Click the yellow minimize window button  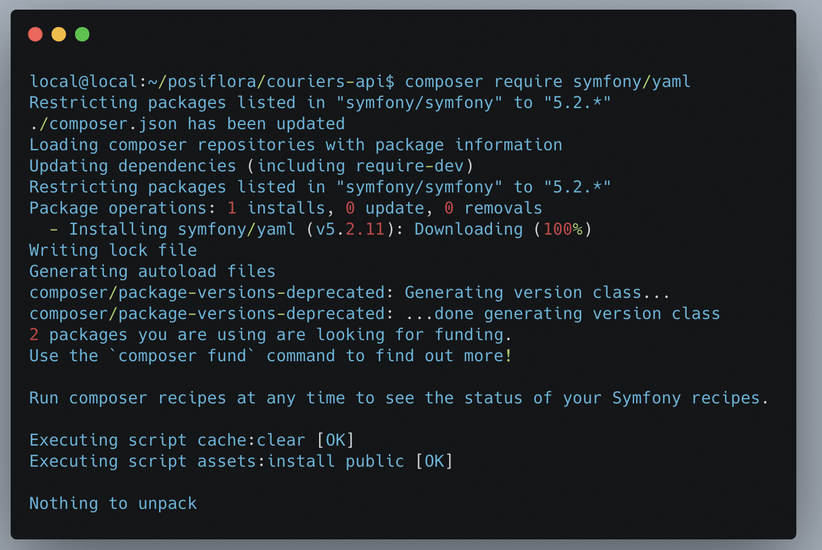point(59,35)
